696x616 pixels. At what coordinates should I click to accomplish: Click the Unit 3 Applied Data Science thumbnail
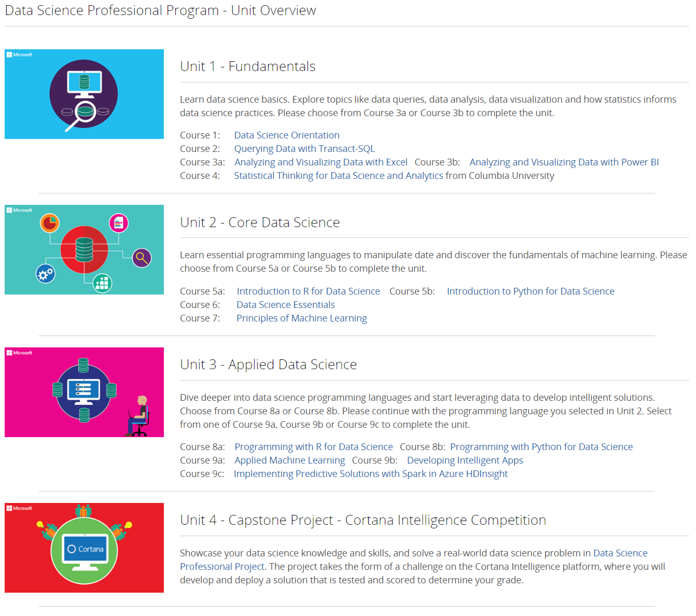(x=84, y=392)
